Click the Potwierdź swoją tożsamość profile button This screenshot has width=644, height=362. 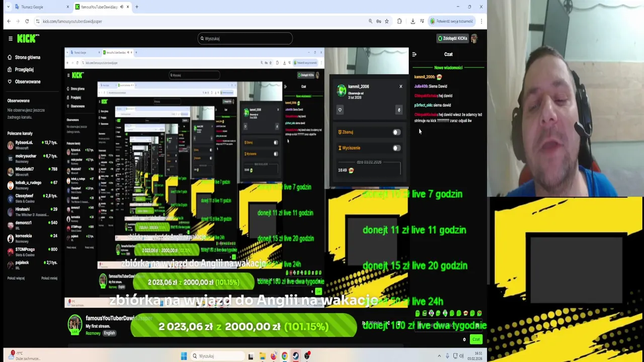pyautogui.click(x=451, y=21)
